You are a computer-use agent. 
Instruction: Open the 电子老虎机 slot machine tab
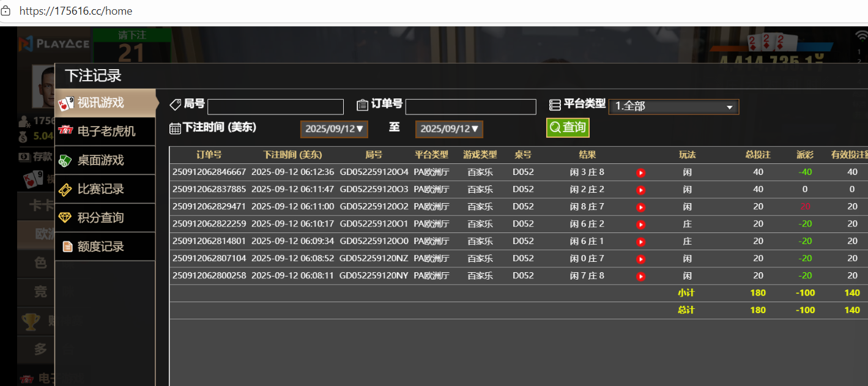coord(105,132)
